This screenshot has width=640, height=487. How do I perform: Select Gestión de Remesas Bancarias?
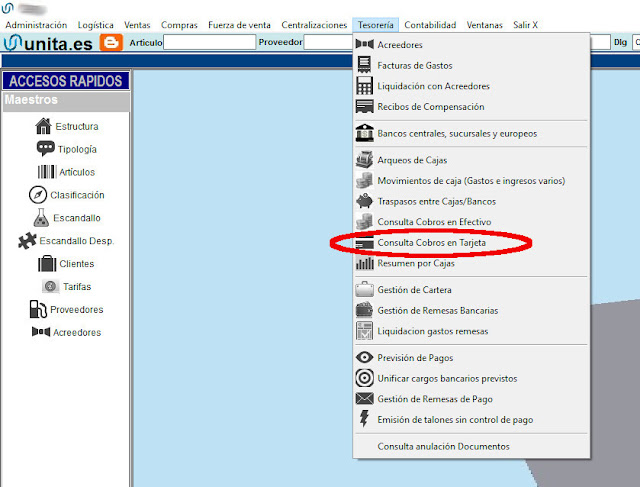point(437,310)
